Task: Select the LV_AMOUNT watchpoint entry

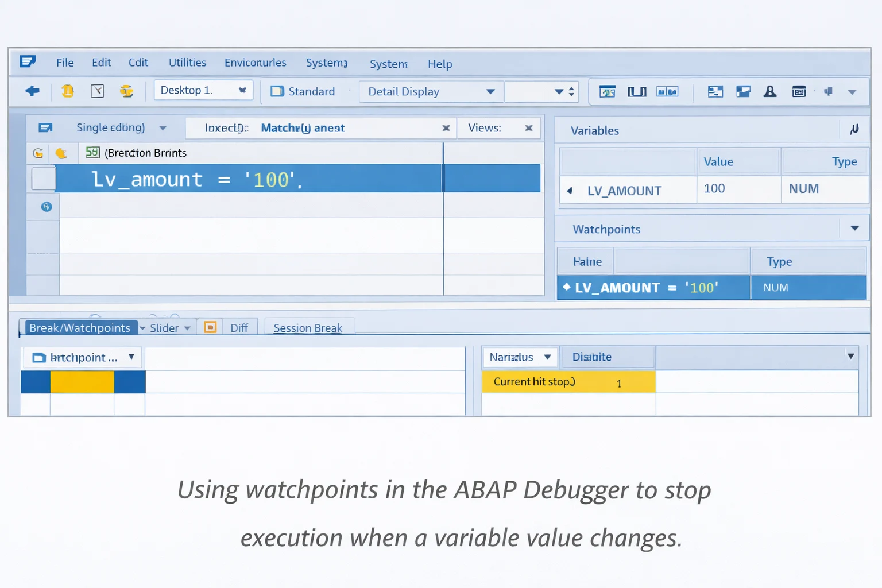Action: (653, 287)
